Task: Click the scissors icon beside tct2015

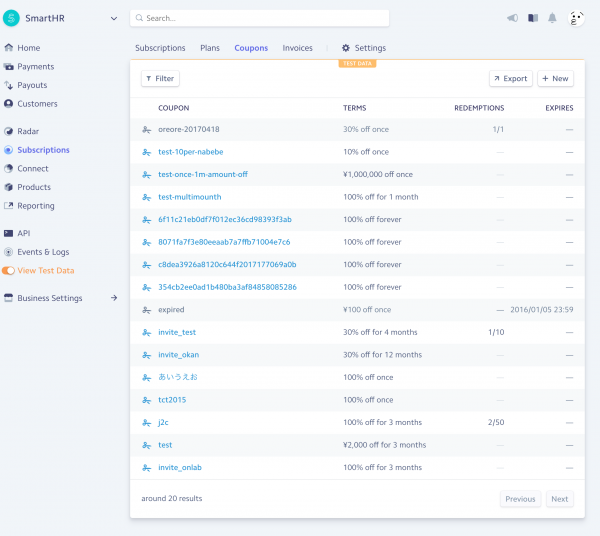Action: click(x=147, y=400)
